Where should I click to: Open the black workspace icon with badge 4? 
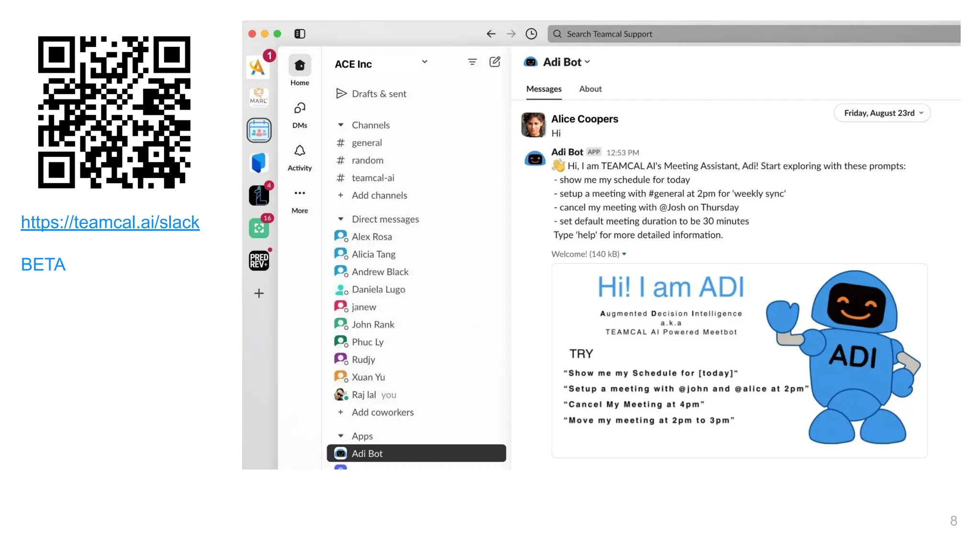point(259,195)
